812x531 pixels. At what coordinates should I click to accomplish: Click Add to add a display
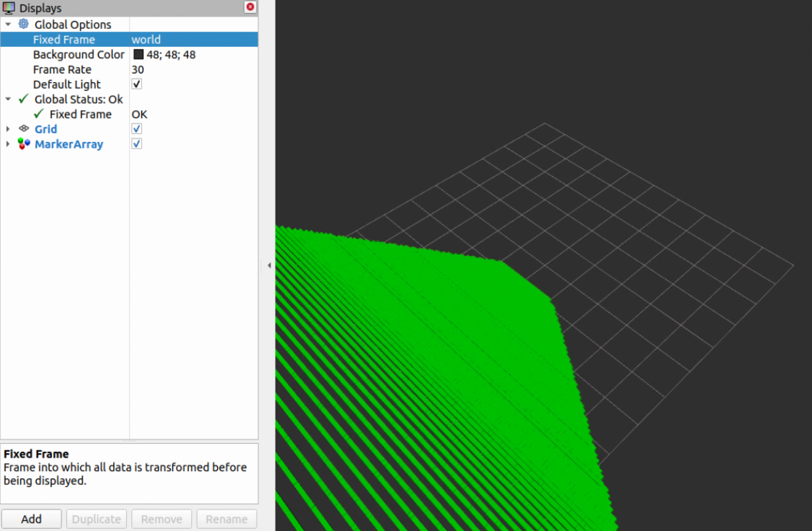coord(31,519)
